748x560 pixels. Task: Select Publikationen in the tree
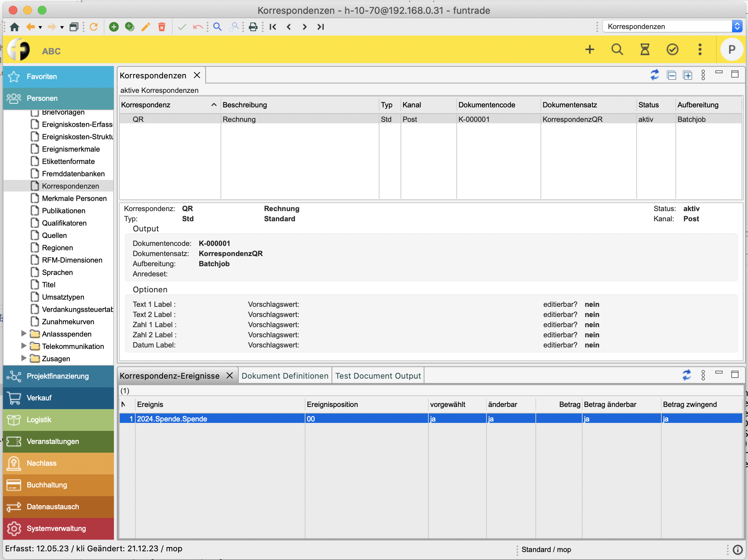coord(63,211)
